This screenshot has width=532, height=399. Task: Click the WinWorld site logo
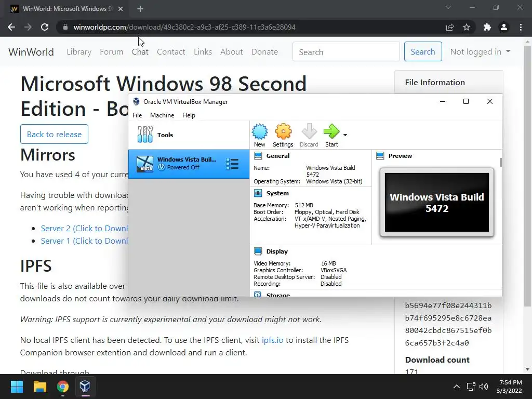(x=31, y=52)
